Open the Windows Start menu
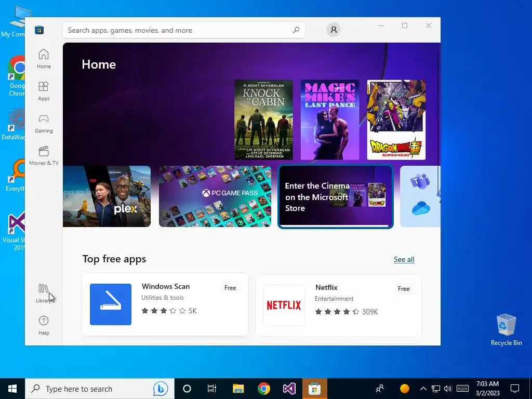Image resolution: width=532 pixels, height=399 pixels. coord(12,389)
